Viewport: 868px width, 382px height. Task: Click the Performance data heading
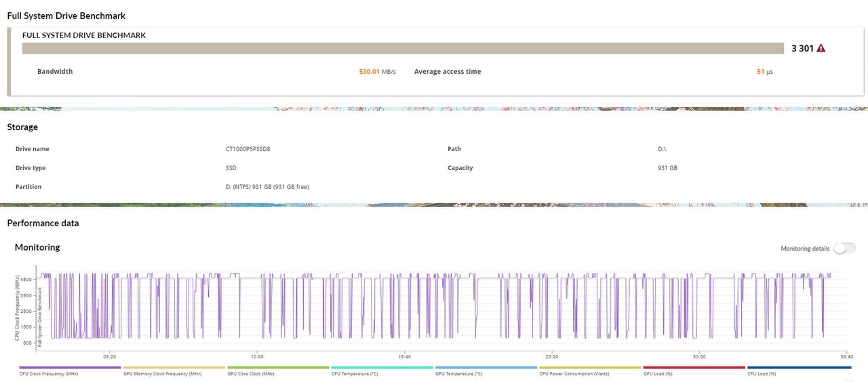pos(43,223)
